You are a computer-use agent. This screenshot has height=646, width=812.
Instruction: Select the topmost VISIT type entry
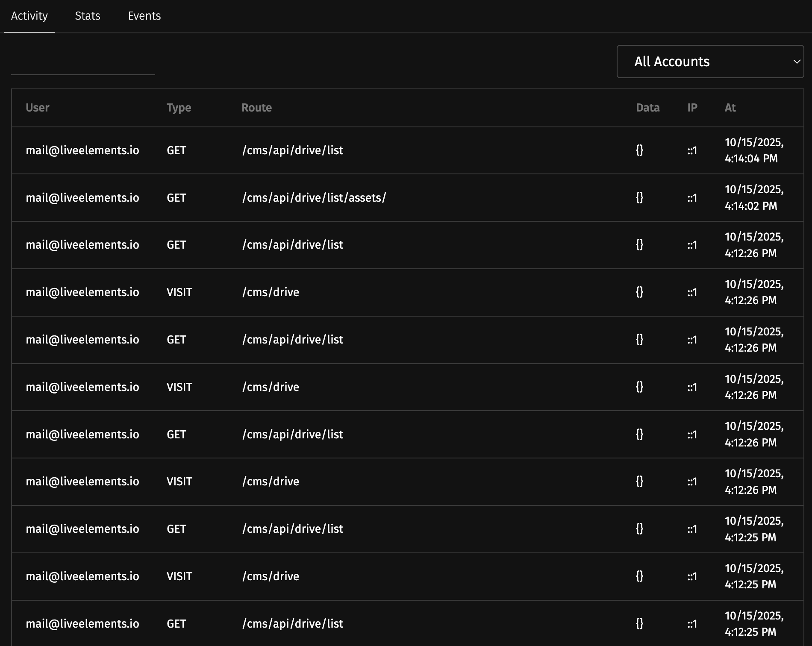(179, 292)
